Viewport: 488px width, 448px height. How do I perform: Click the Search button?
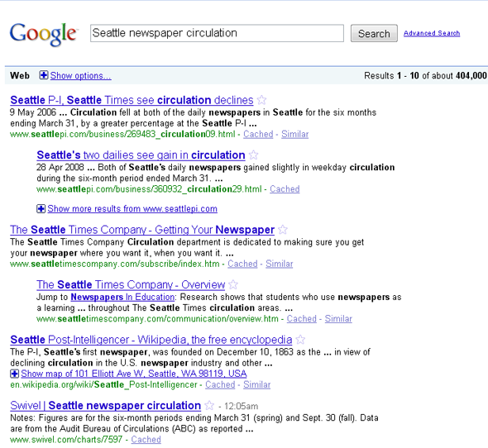[x=374, y=33]
